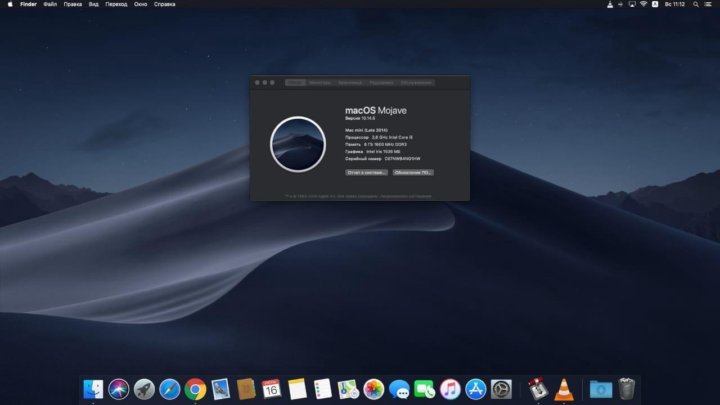Open the Файл menu
This screenshot has width=720, height=405.
(x=50, y=4)
